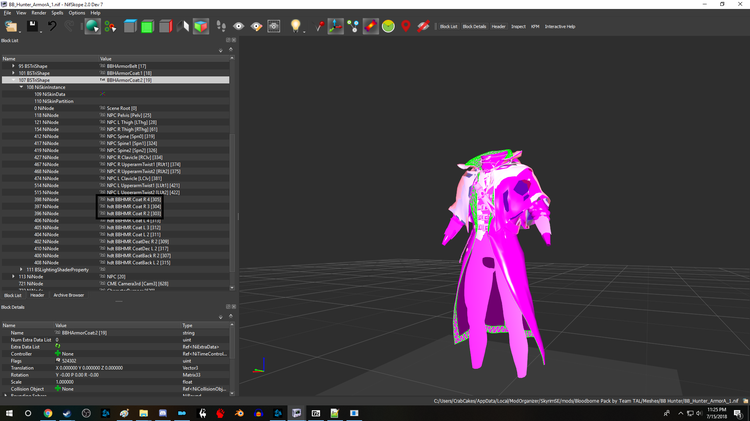
Task: Open the File menu
Action: pos(7,13)
